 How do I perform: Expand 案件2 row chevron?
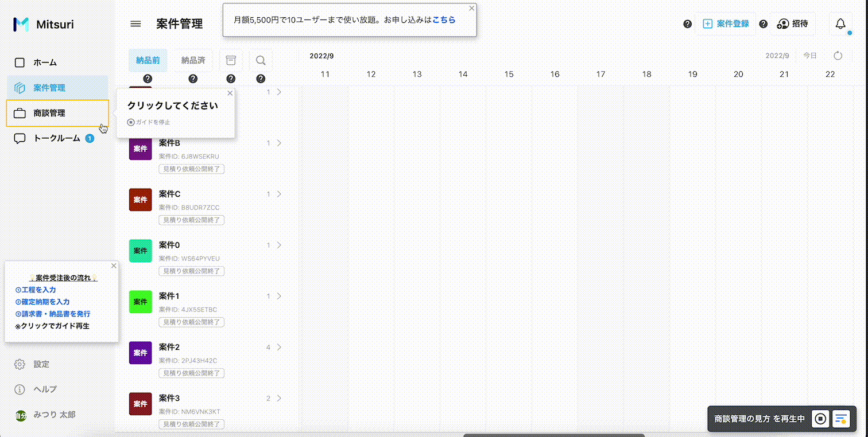pos(279,347)
